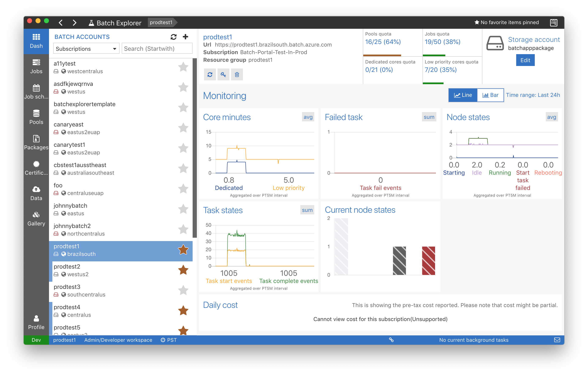
Task: Click the red bar in Current node states
Action: coord(428,260)
